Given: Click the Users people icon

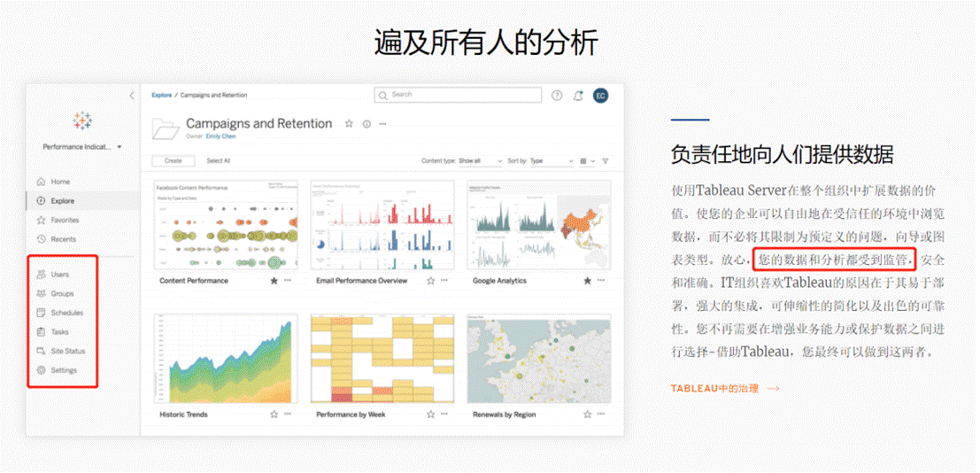Looking at the screenshot, I should click(x=42, y=274).
